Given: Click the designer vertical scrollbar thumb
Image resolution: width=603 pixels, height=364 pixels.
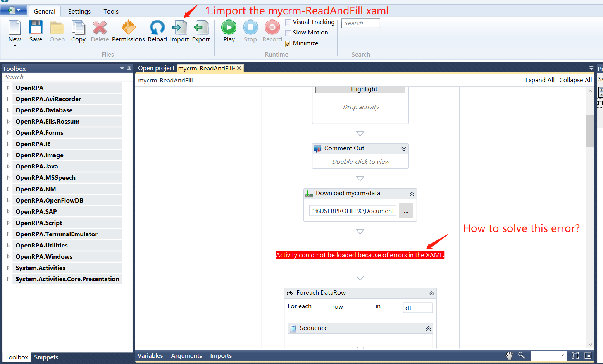Looking at the screenshot, I should 590,131.
